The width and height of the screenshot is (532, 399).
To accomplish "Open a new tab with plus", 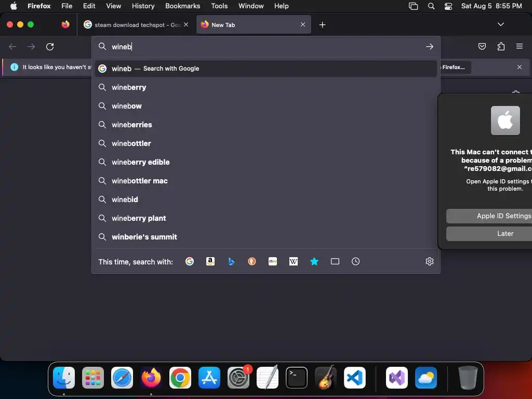I will [322, 25].
